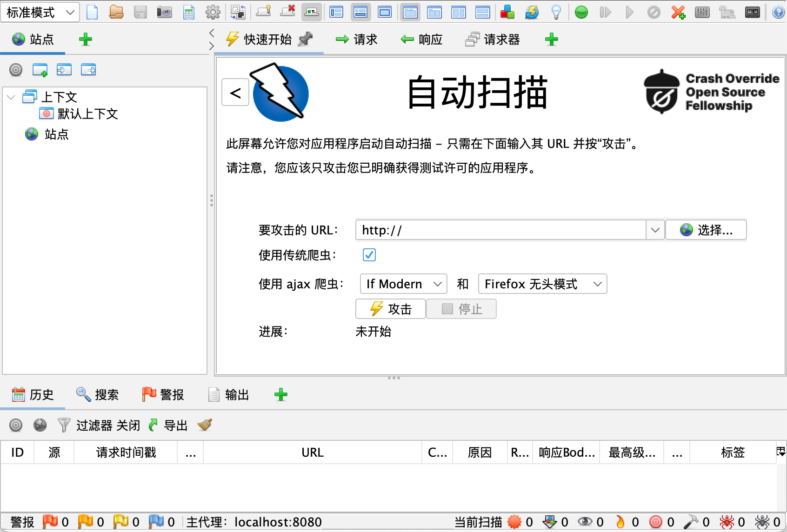This screenshot has height=532, width=787.
Task: Open the 请求 tab
Action: (x=356, y=40)
